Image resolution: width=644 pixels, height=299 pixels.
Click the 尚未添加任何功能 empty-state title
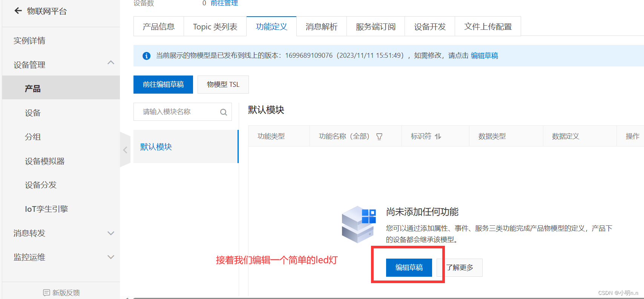pyautogui.click(x=422, y=212)
